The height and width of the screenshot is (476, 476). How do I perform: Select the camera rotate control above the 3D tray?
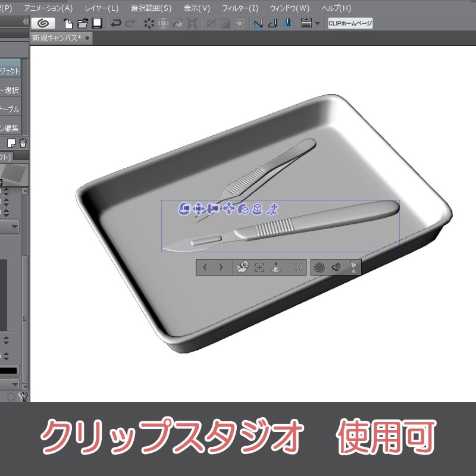[x=184, y=209]
